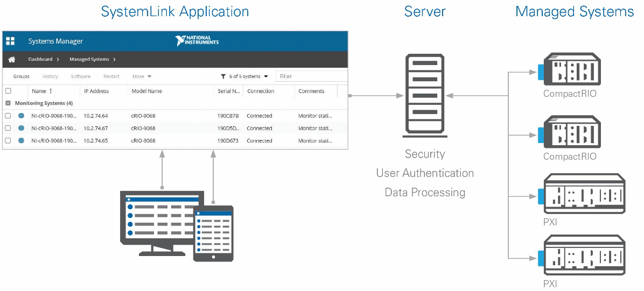Collapse the Monitoring Systems (4) group

8,103
